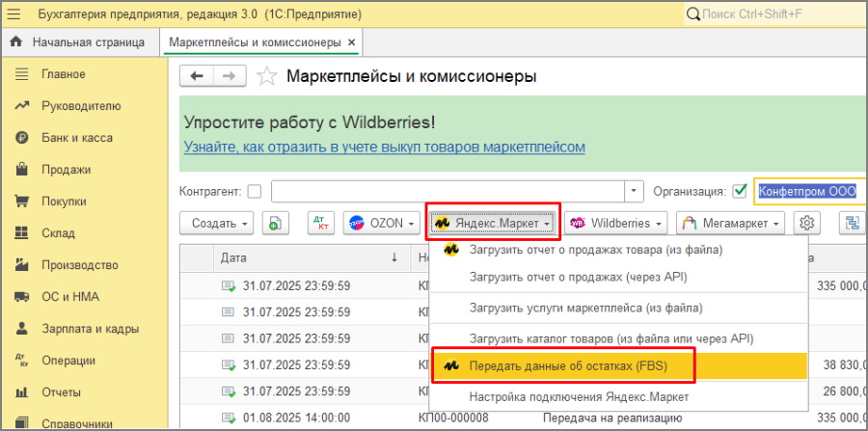Click the Операции ДтКт sidebar icon
Image resolution: width=868 pixels, height=431 pixels.
[x=21, y=361]
